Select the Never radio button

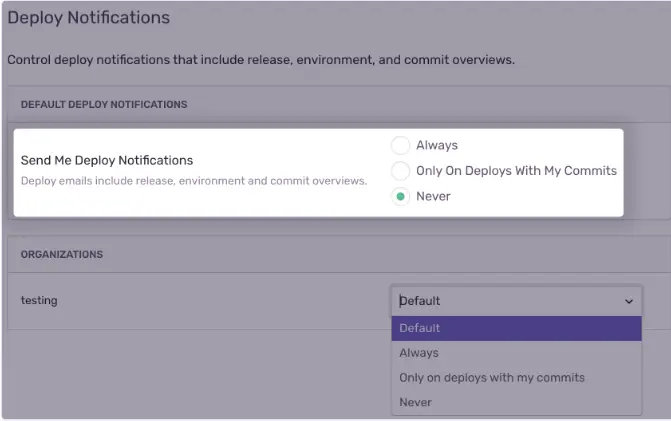pos(400,196)
